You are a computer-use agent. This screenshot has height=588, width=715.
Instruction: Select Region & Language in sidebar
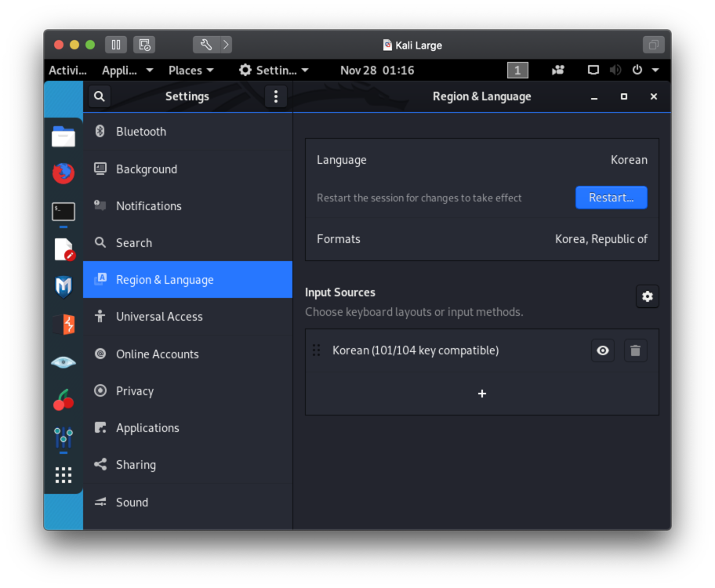pyautogui.click(x=188, y=280)
